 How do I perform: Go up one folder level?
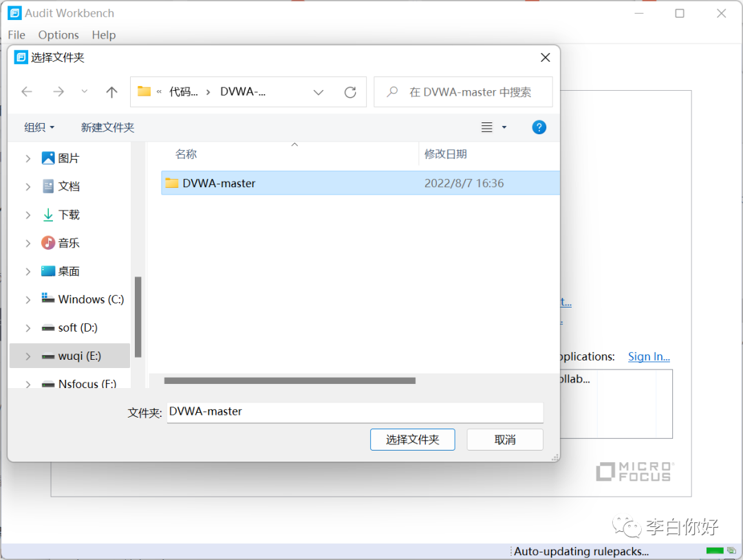tap(112, 91)
